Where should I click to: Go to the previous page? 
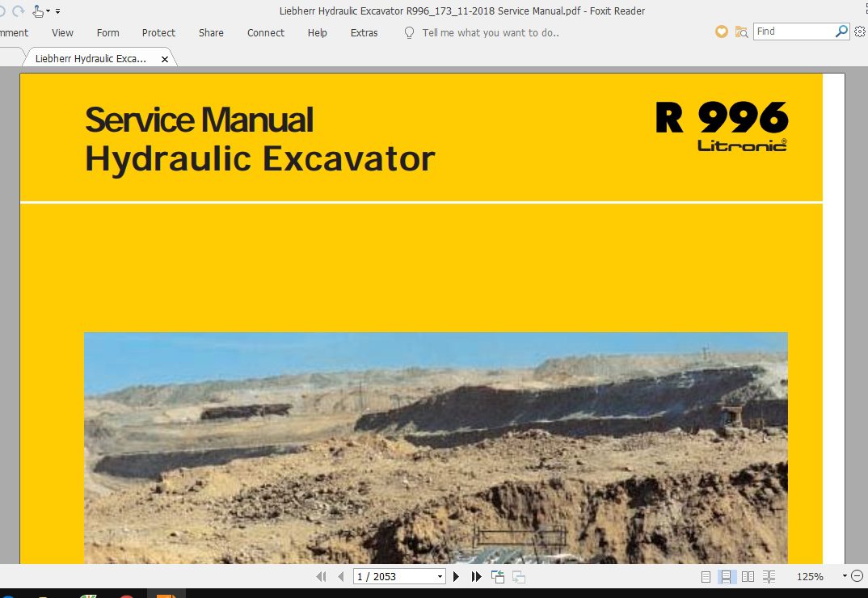pos(341,576)
